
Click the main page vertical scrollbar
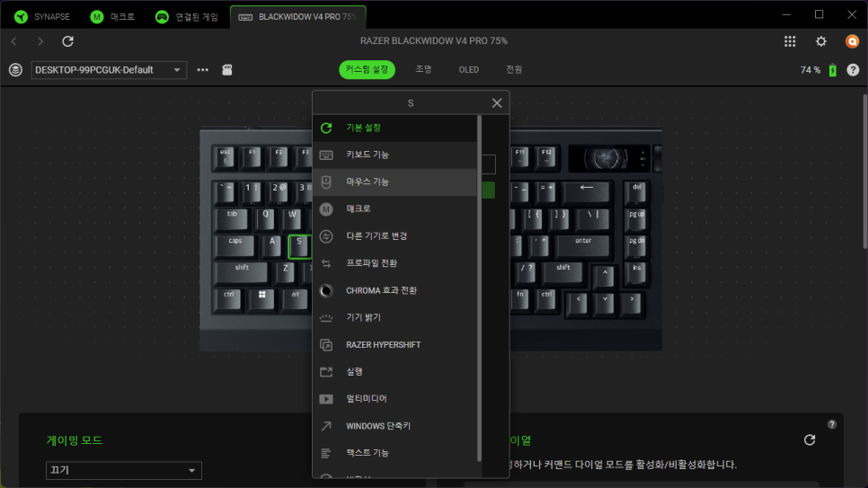(x=864, y=172)
